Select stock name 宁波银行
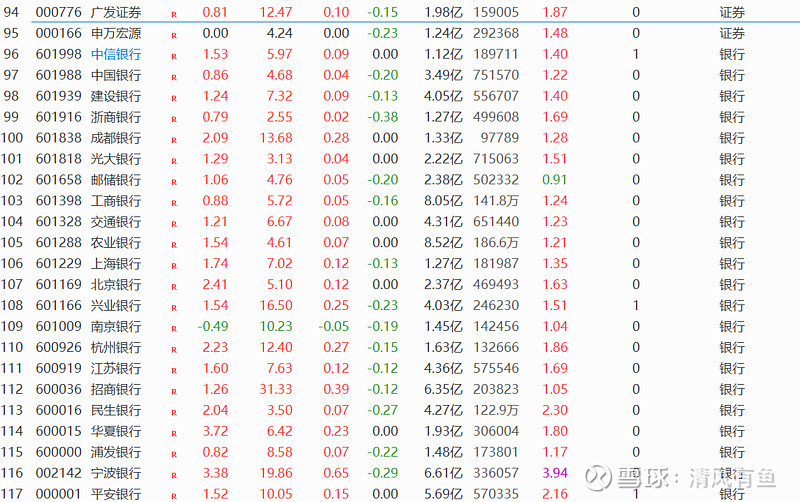Screen dimensions: 800x502 (116, 473)
